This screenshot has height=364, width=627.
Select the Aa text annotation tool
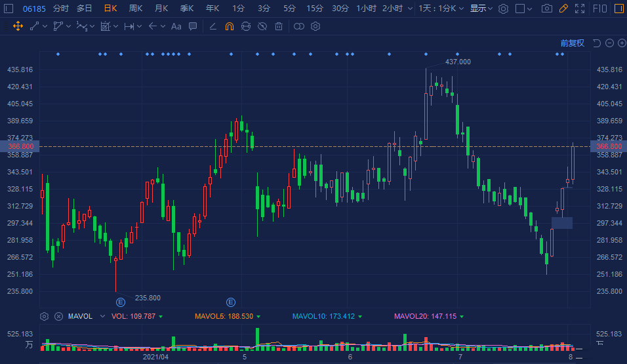(176, 26)
